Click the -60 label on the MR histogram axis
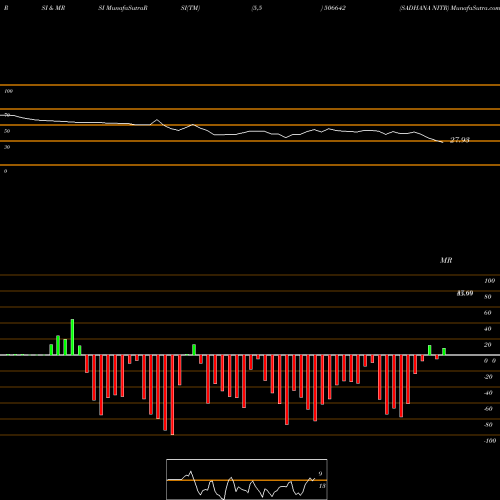 click(x=488, y=409)
